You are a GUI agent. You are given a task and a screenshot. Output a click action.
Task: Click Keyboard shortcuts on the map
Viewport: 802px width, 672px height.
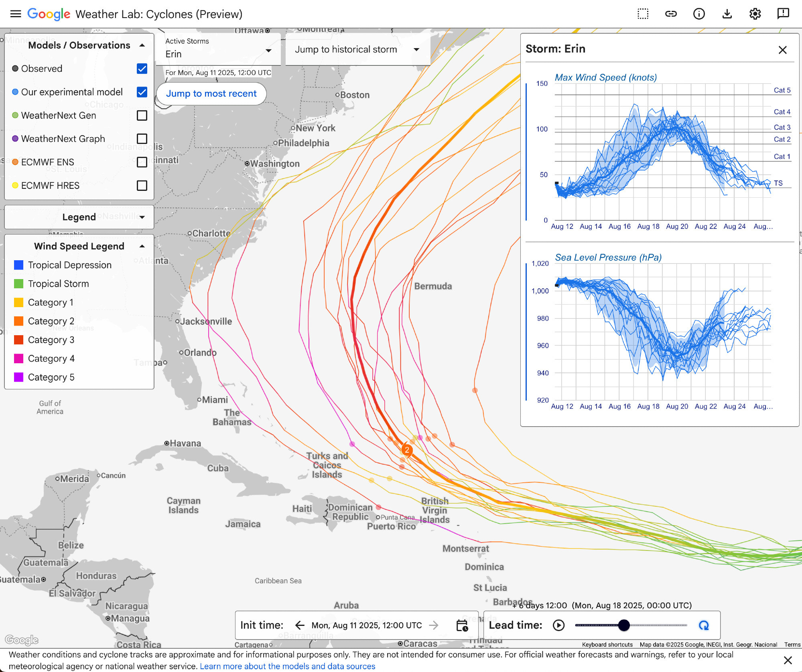pyautogui.click(x=607, y=644)
